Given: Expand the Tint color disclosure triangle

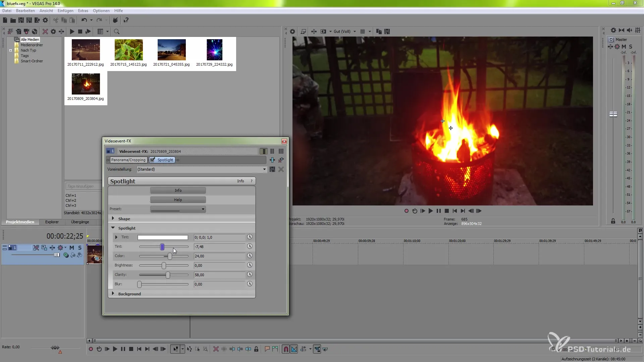Looking at the screenshot, I should point(116,237).
